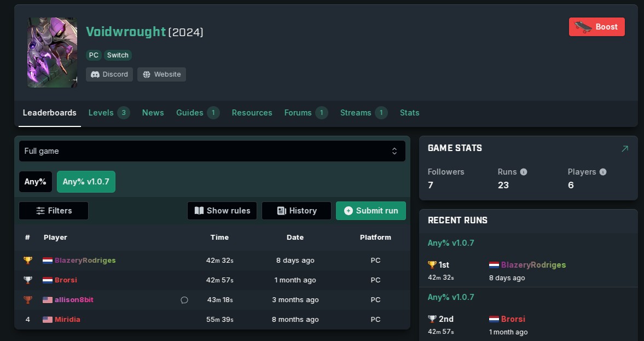The image size is (644, 341).
Task: Open Miridia player profile
Action: 67,320
